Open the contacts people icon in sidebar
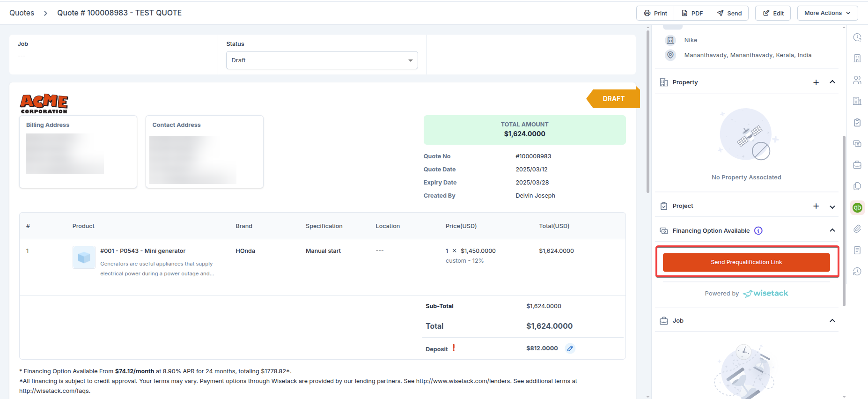Viewport: 868px width, 399px height. [x=857, y=80]
